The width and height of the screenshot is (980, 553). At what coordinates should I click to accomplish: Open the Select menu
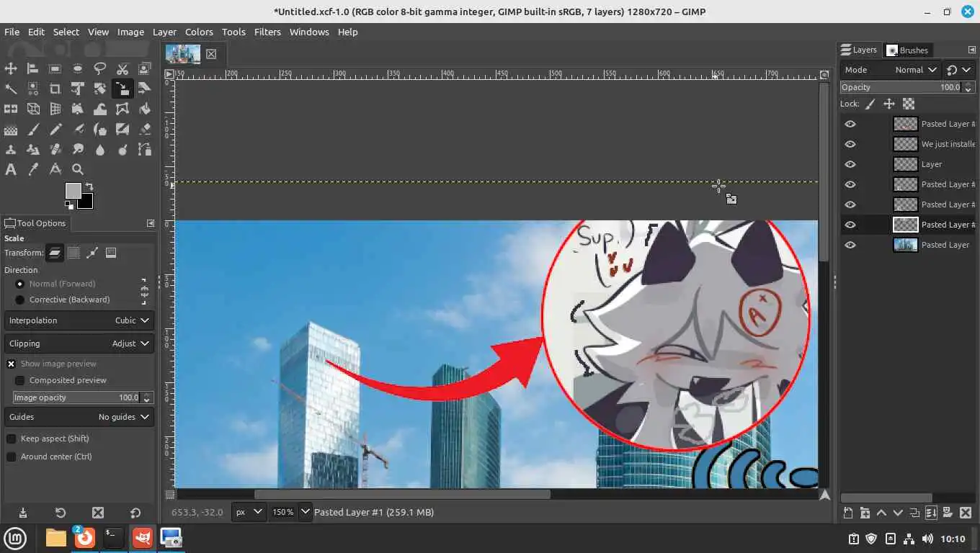(x=66, y=32)
